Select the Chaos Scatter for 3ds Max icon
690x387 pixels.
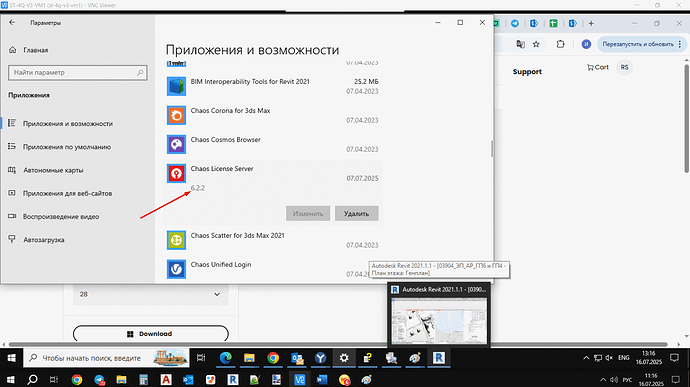(x=176, y=240)
